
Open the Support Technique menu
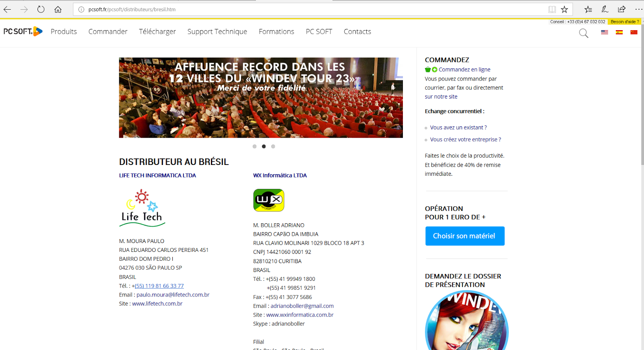[217, 31]
